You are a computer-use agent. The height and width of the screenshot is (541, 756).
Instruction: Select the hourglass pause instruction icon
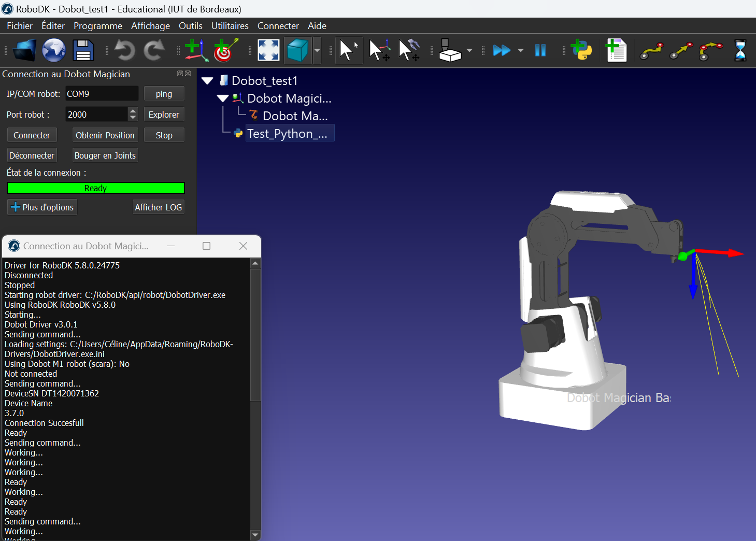tap(740, 51)
